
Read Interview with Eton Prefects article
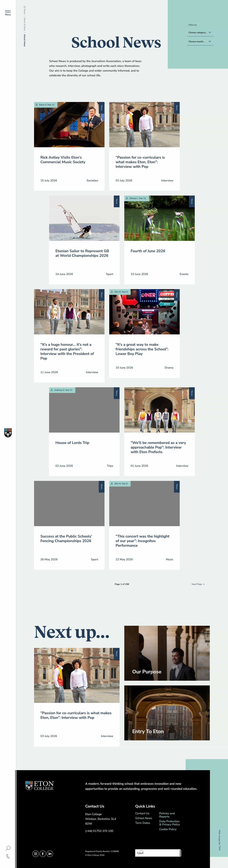pos(158,447)
